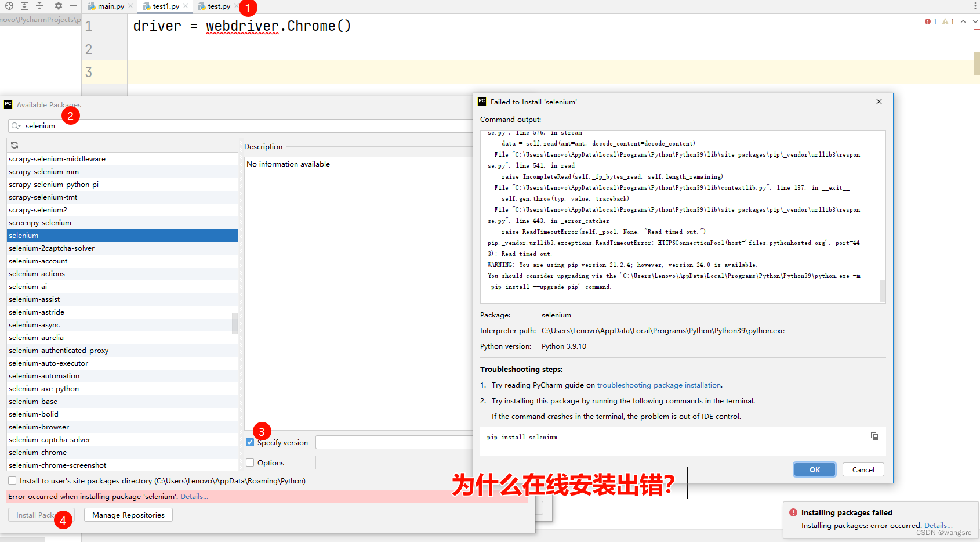Close the Failed to Install dialog
This screenshot has height=542, width=980.
pyautogui.click(x=879, y=102)
